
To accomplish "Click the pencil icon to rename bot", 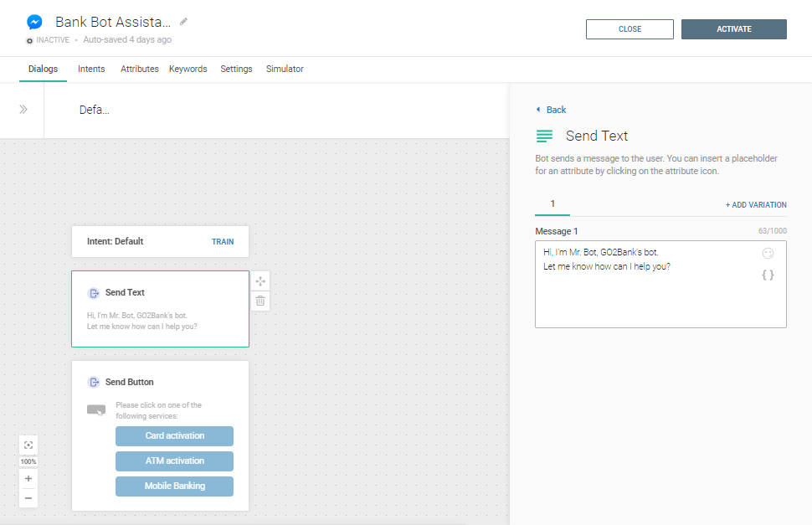I will (184, 22).
